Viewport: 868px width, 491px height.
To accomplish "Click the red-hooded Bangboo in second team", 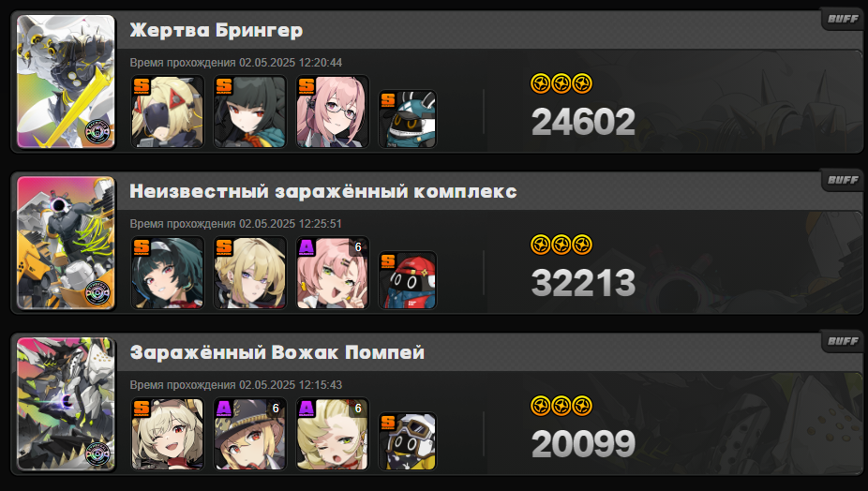I will [408, 281].
